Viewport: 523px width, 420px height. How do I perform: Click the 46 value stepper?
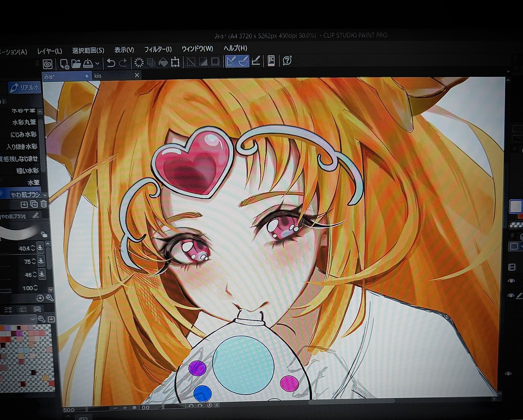(34, 275)
